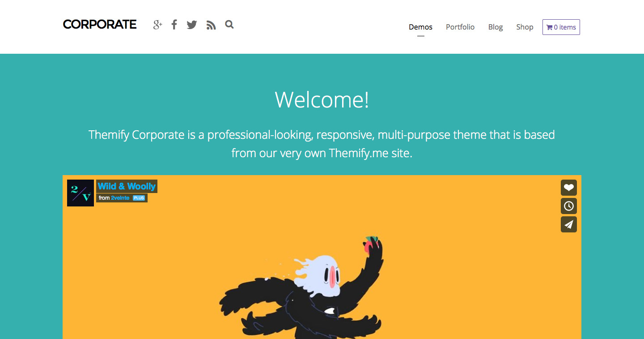
Task: Open the RSS feed icon
Action: (211, 25)
